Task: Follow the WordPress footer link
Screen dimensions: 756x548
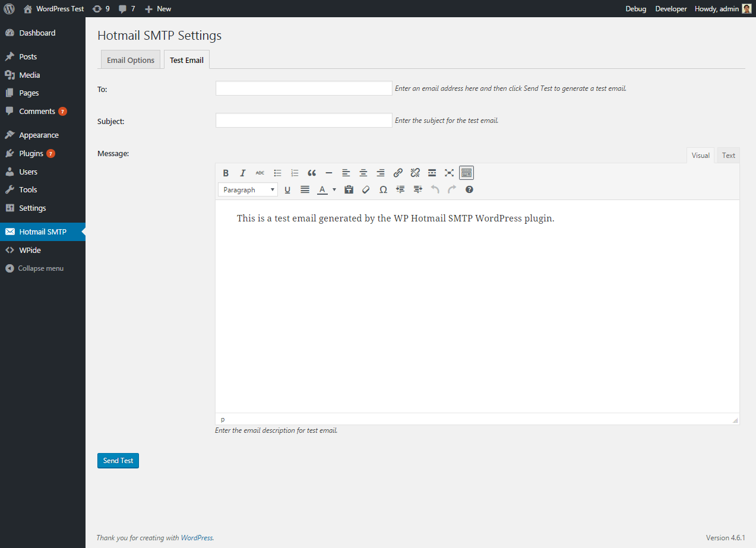Action: 197,538
